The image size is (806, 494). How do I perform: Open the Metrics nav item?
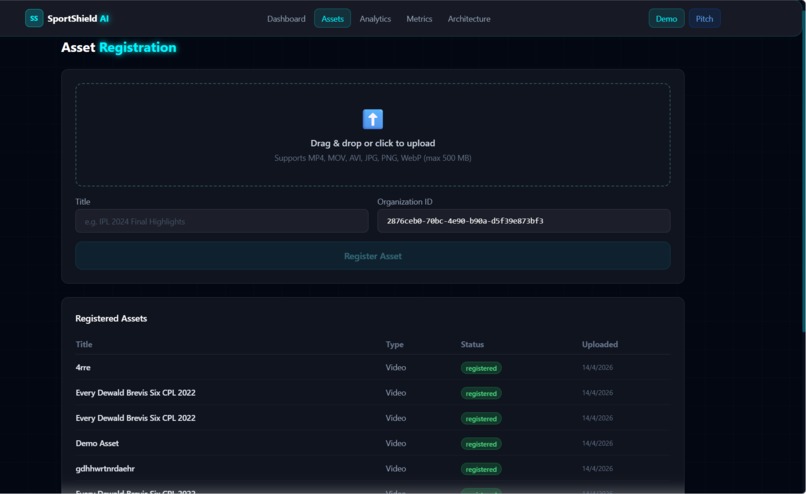[419, 19]
